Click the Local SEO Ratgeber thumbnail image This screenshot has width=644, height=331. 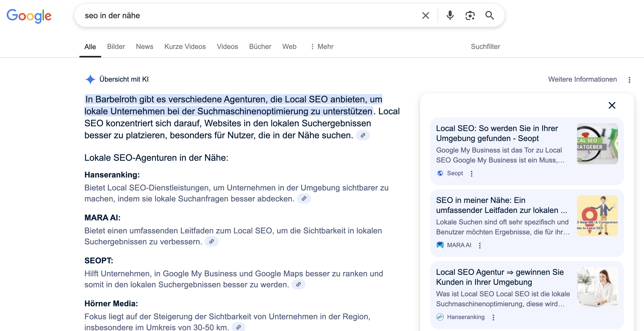[x=598, y=144]
